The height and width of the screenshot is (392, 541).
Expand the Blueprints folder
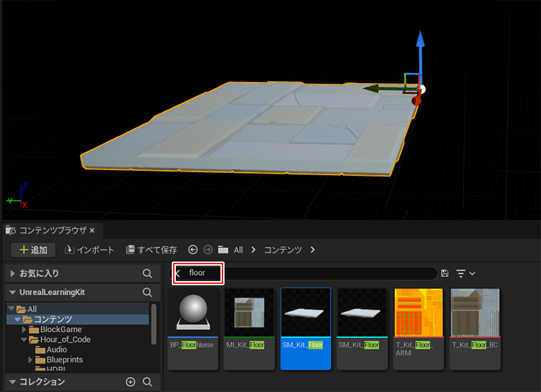[x=31, y=360]
